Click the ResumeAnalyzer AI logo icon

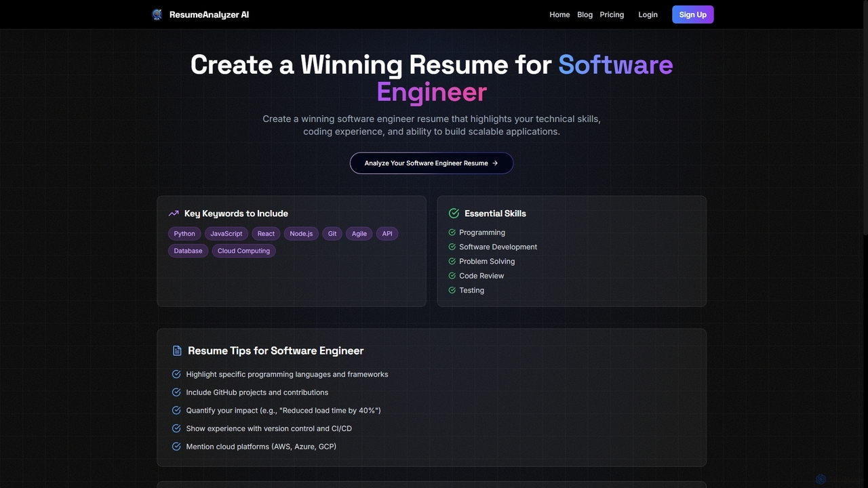(x=157, y=14)
